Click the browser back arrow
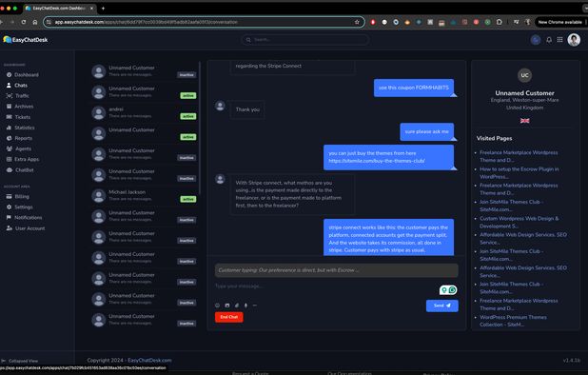Image resolution: width=588 pixels, height=375 pixels. [2, 22]
